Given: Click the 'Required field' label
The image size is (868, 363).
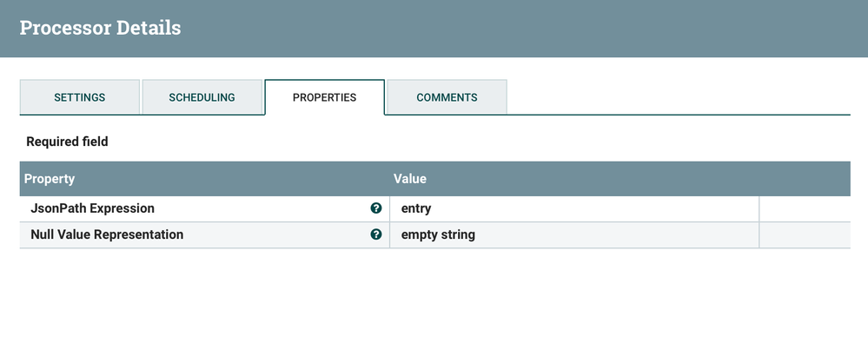Looking at the screenshot, I should click(x=67, y=142).
